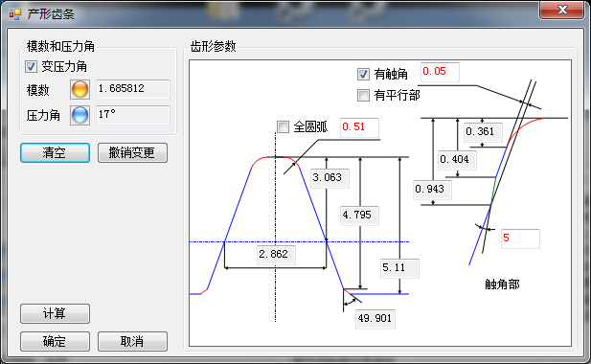Enable the 有平行部 checkbox
The width and height of the screenshot is (591, 364).
coord(363,95)
